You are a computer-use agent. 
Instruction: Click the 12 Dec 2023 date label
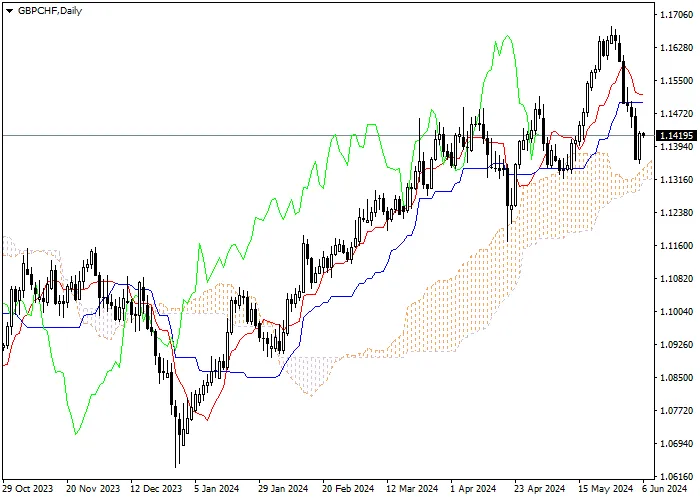(x=157, y=489)
